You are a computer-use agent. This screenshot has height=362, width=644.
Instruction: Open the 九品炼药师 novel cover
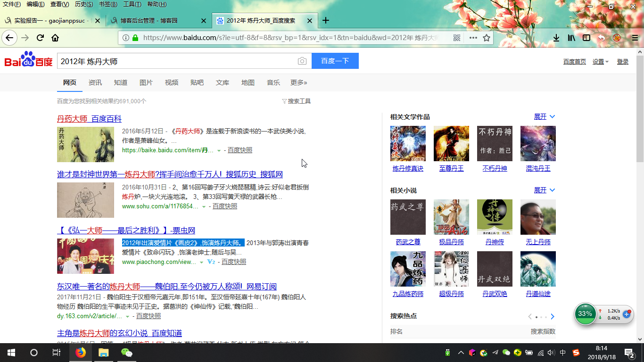click(x=408, y=269)
